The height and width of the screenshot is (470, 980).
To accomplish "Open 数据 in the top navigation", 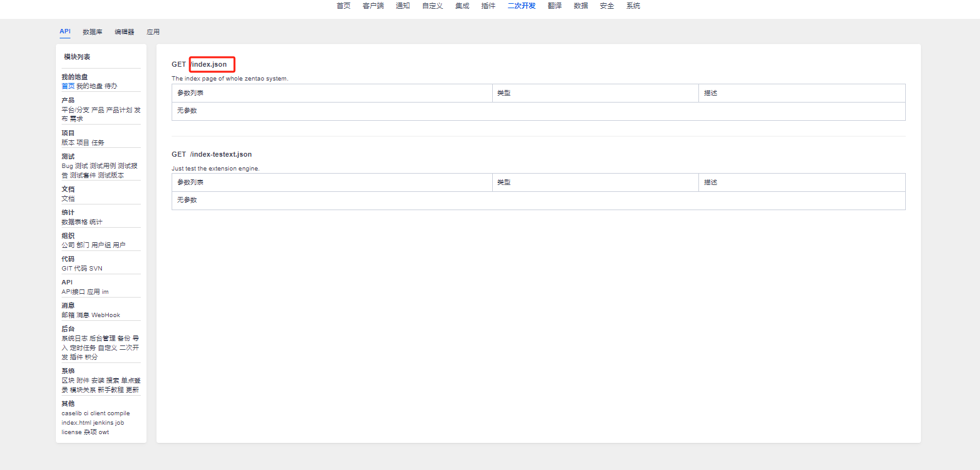I will point(581,6).
